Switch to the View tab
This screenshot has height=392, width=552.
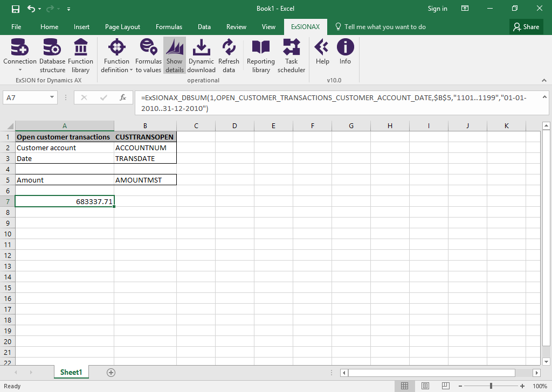[x=268, y=27]
